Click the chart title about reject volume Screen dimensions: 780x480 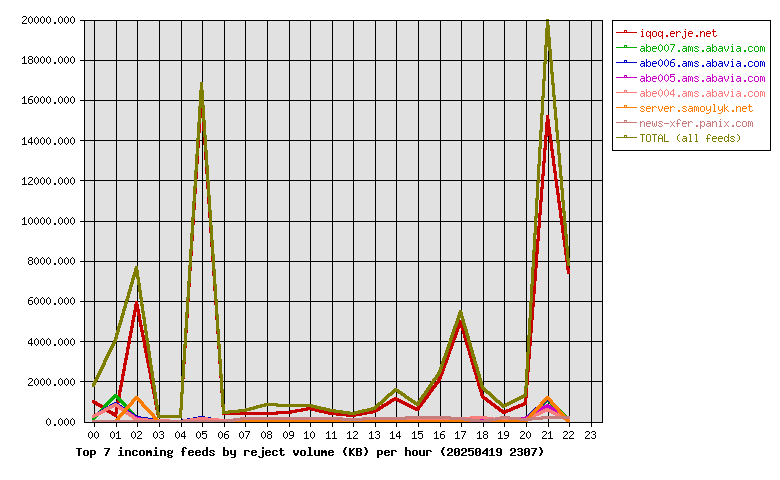(x=309, y=452)
